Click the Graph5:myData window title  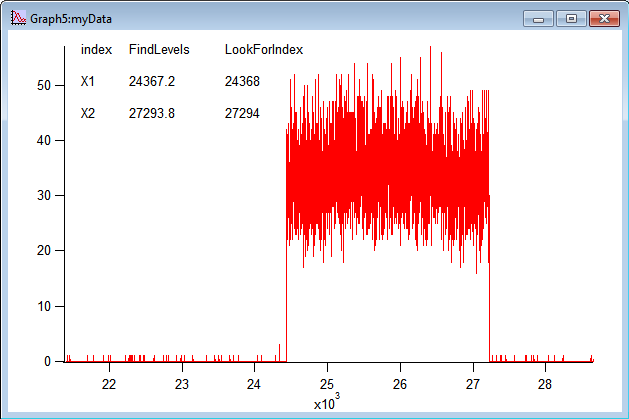tap(71, 19)
